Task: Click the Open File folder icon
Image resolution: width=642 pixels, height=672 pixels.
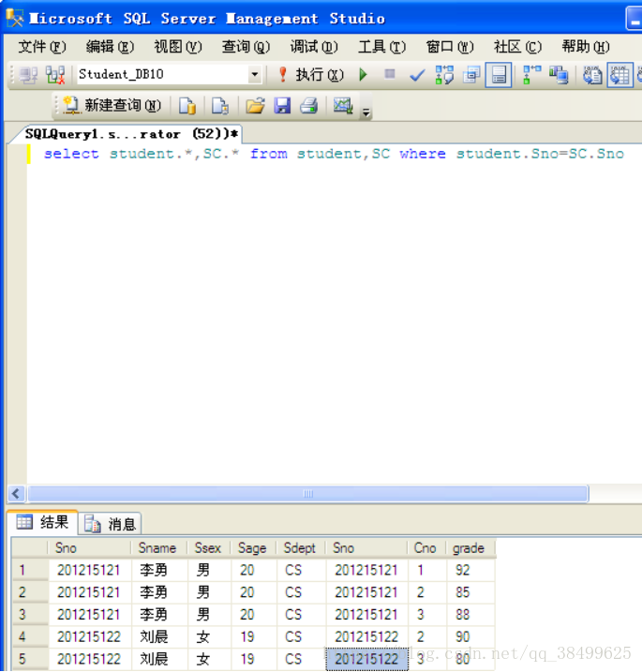Action: [255, 105]
